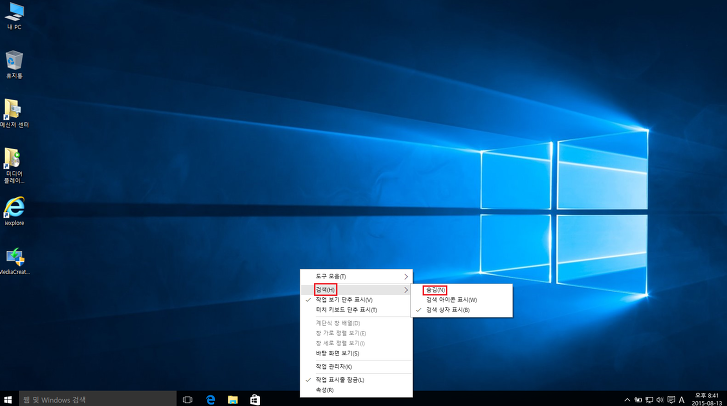Toggle 터치 키보드 단추 표시(T) option
727x406 pixels.
click(x=356, y=310)
